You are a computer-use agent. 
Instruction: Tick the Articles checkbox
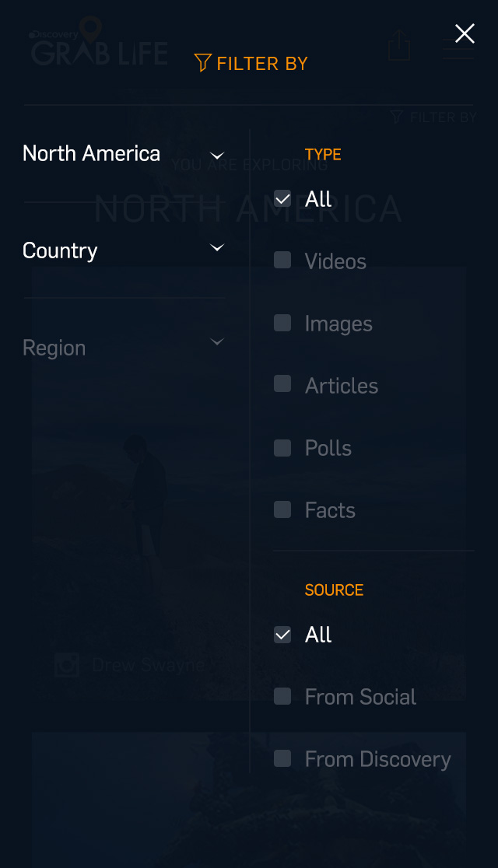[x=282, y=384]
